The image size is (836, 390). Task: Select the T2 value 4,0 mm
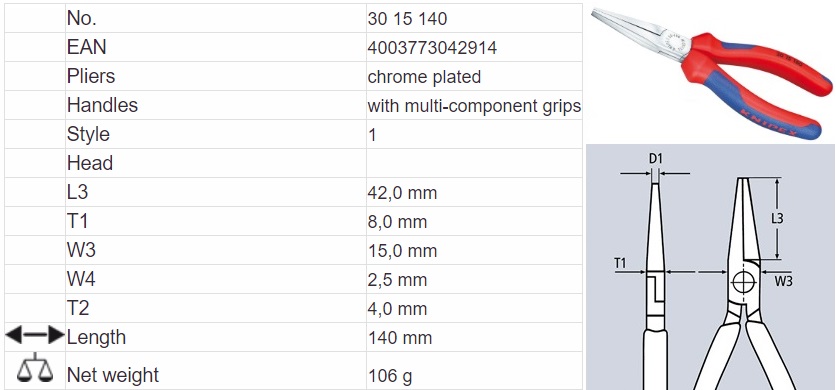tap(397, 308)
